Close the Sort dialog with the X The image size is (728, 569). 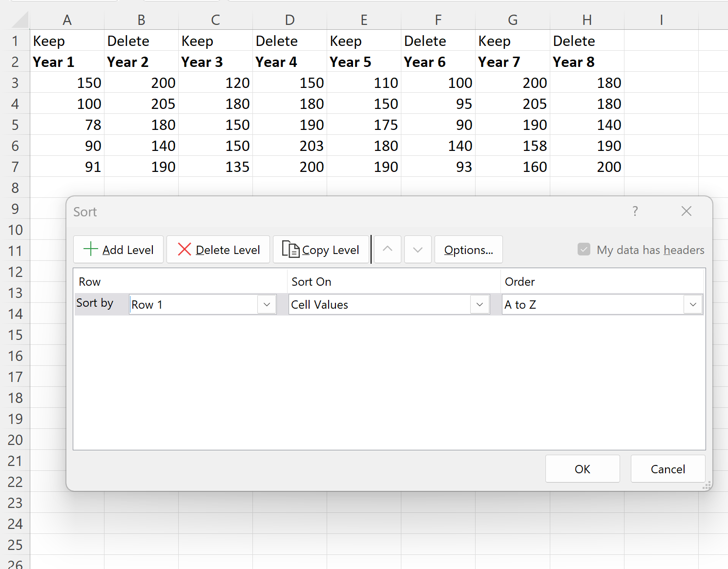point(686,211)
